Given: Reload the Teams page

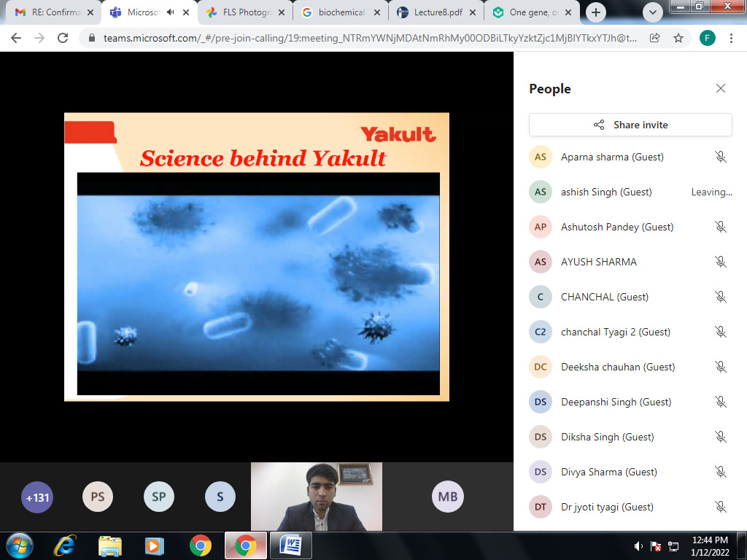Looking at the screenshot, I should (x=63, y=38).
